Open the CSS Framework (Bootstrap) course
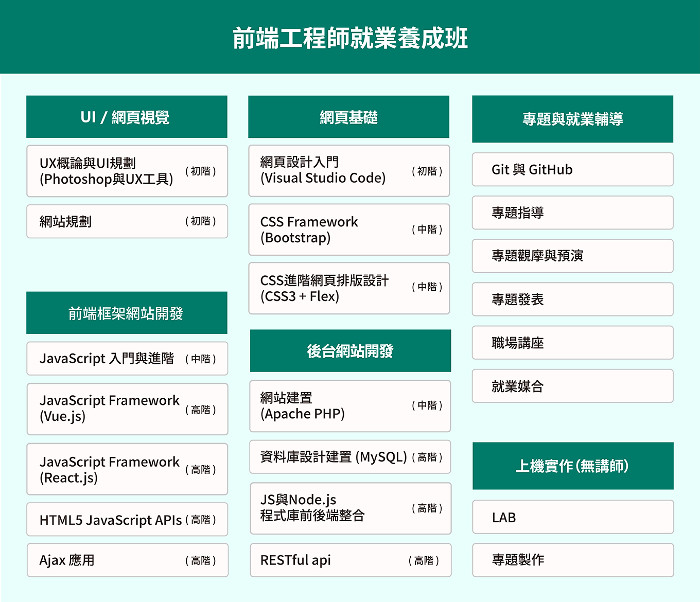Viewport: 700px width, 602px height. pyautogui.click(x=348, y=229)
